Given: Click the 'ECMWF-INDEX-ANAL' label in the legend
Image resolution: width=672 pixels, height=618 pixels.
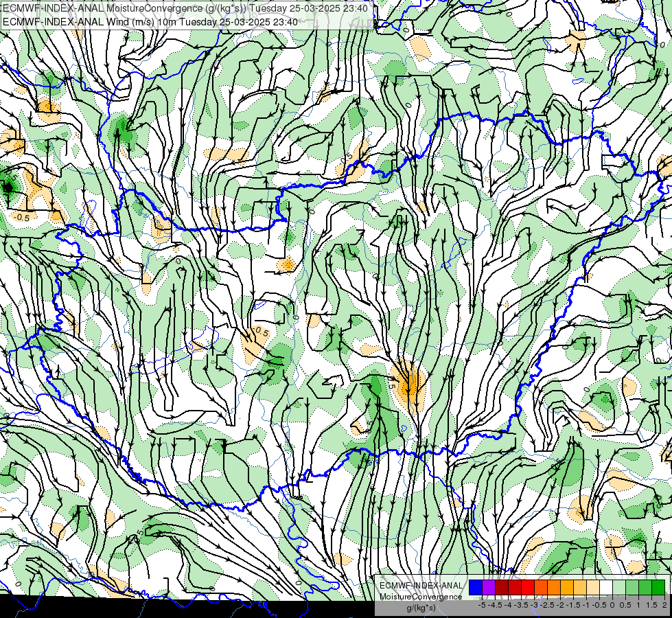Looking at the screenshot, I should [421, 586].
